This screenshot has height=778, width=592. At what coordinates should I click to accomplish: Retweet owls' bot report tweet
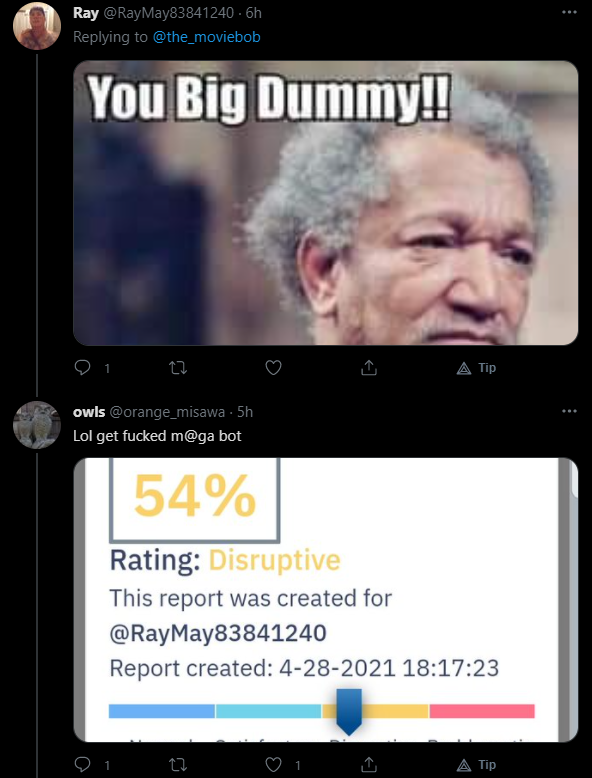(x=178, y=765)
